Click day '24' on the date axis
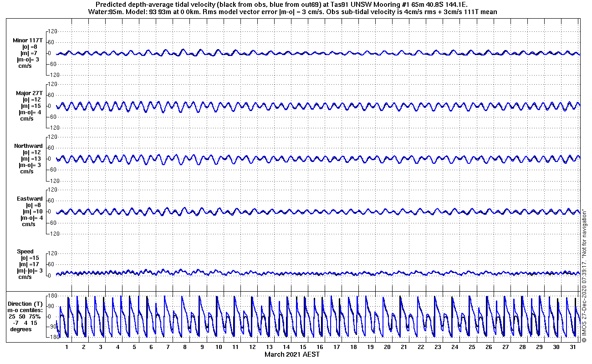 (454, 347)
